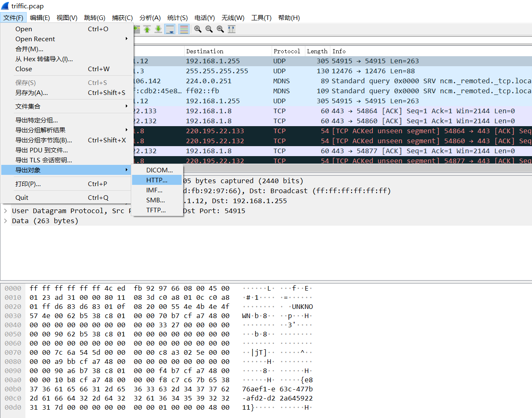Toggle auto-scroll during live capture icon
This screenshot has width=532, height=418.
pos(170,29)
